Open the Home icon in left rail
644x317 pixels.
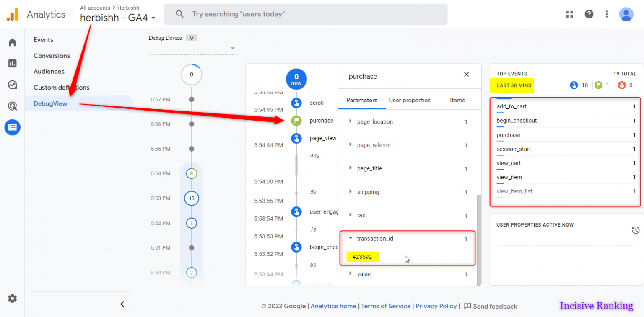[13, 42]
